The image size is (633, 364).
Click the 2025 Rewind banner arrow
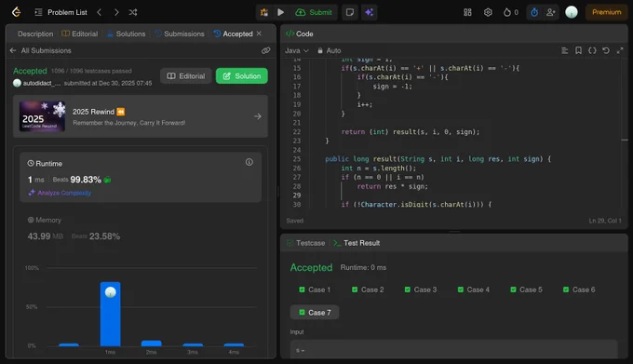(x=258, y=116)
